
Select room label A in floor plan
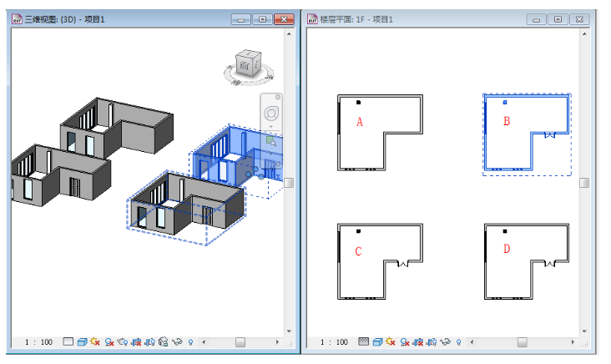pyautogui.click(x=359, y=122)
